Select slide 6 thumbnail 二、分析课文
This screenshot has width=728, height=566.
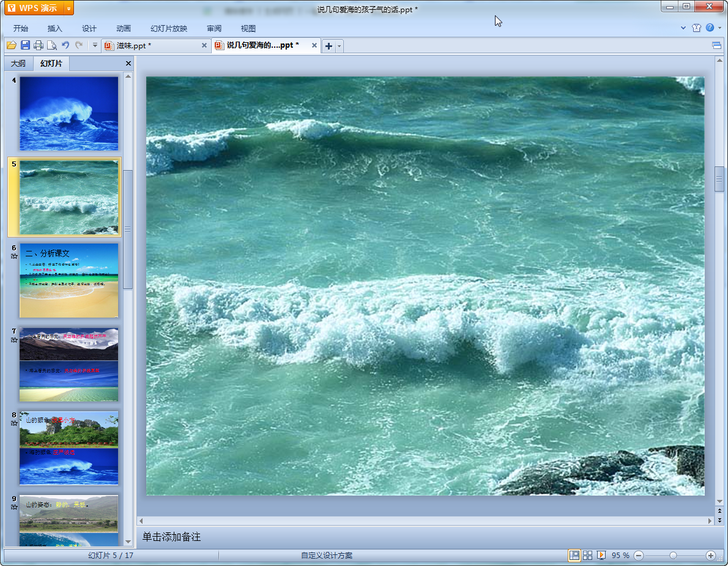tap(69, 280)
